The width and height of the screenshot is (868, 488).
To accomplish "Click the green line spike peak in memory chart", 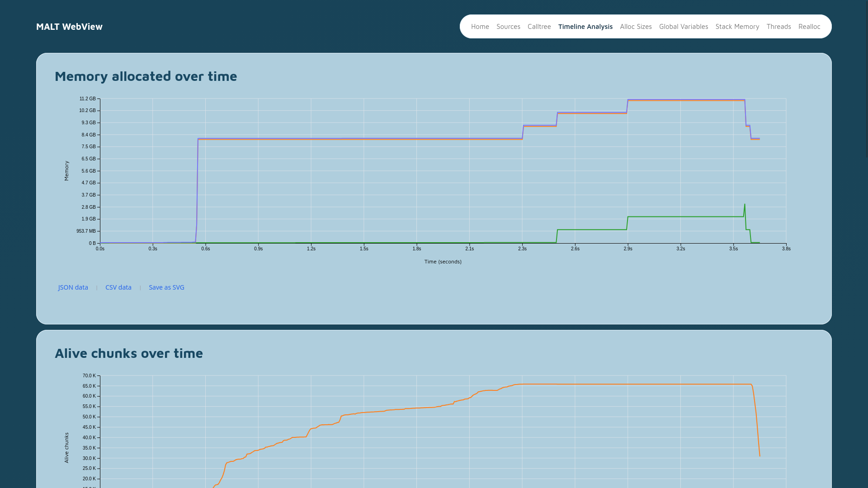I will click(x=745, y=205).
